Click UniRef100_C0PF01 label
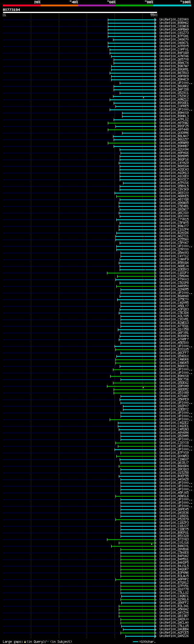The height and width of the screenshot is (644, 194). [x=174, y=50]
